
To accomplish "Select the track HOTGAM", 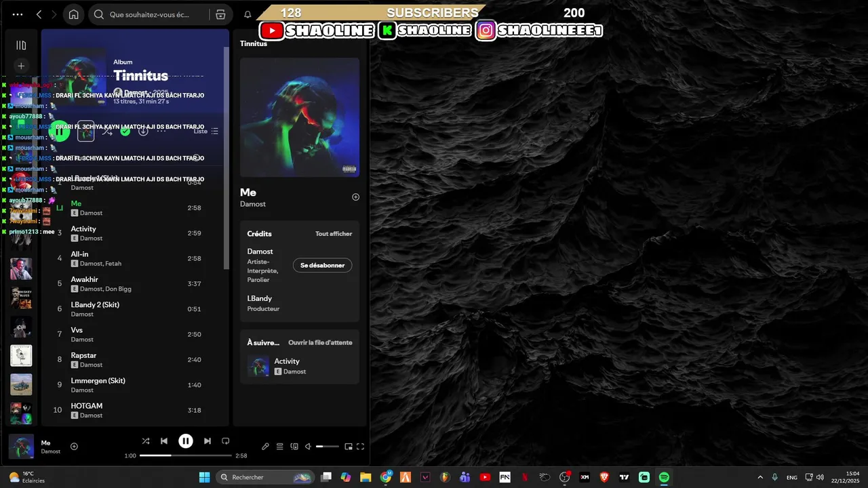I will point(136,410).
